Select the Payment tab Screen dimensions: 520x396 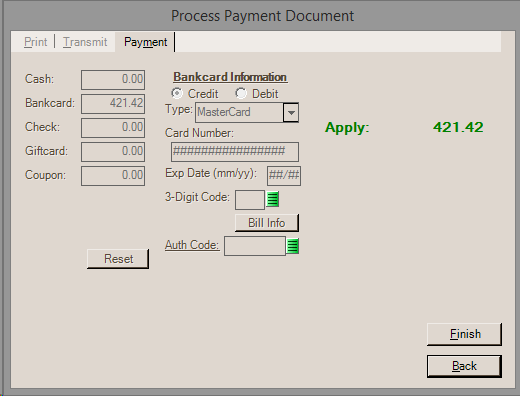(x=145, y=42)
